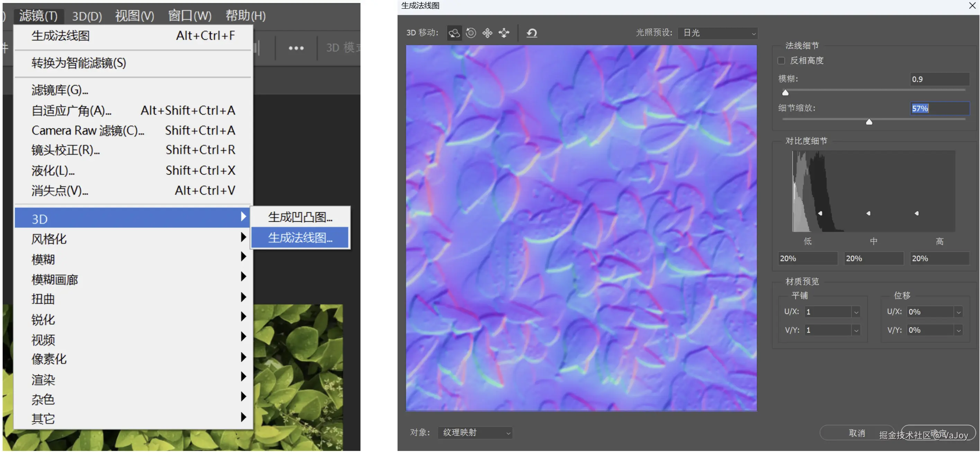Select the 3D slide tool icon
980x452 pixels.
504,33
